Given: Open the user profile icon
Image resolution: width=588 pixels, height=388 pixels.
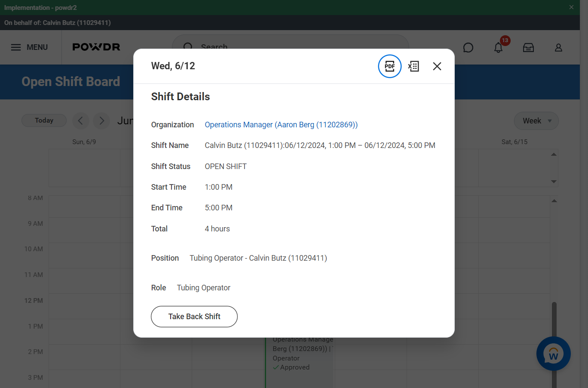Looking at the screenshot, I should pyautogui.click(x=558, y=47).
